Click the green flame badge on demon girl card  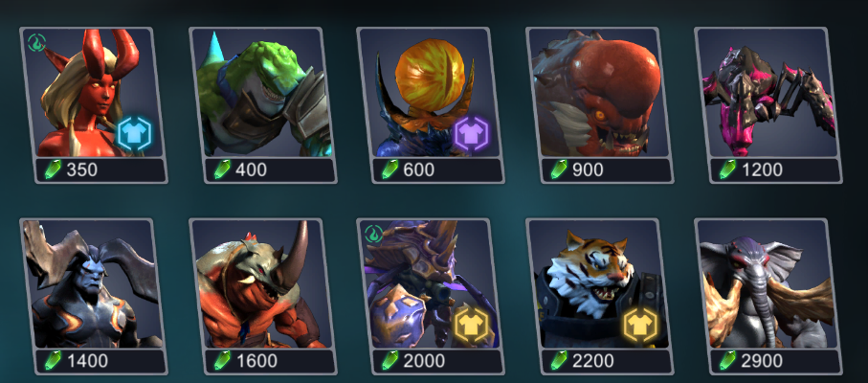tap(36, 42)
